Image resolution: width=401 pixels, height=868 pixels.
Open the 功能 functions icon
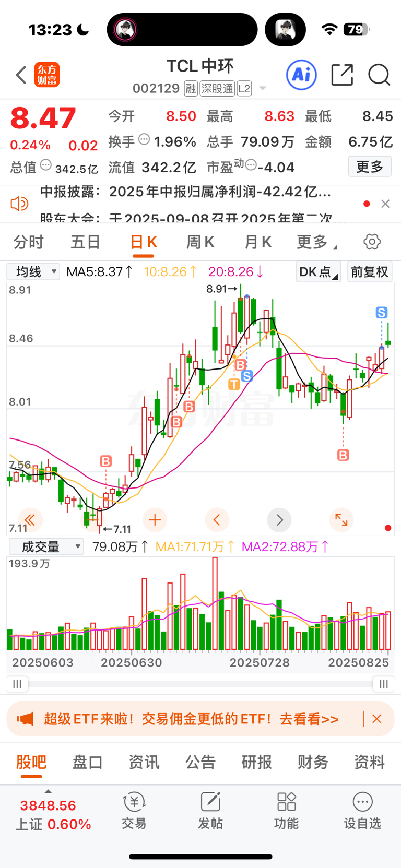(x=287, y=811)
